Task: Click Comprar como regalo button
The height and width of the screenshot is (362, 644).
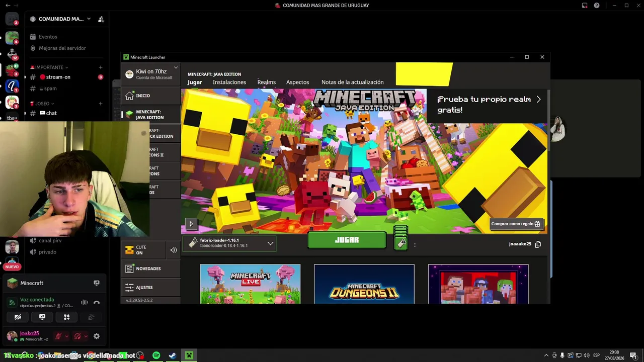Action: pos(516,224)
